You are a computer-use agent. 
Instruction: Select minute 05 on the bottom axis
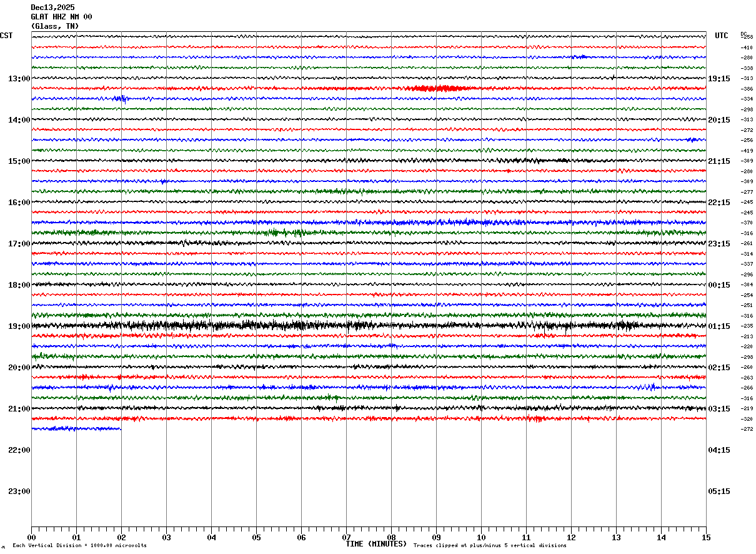point(256,537)
